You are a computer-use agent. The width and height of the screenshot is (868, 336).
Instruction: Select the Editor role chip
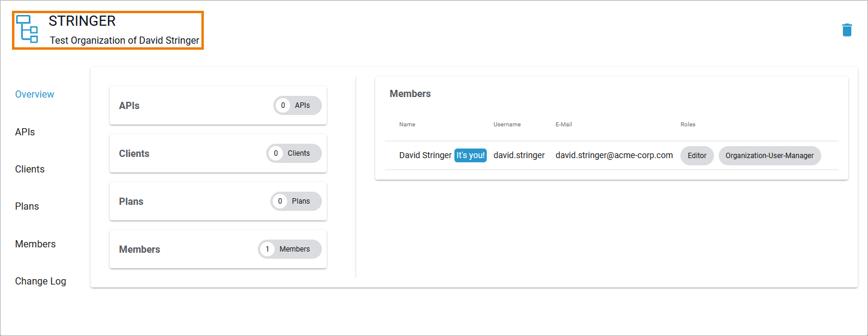pos(697,156)
